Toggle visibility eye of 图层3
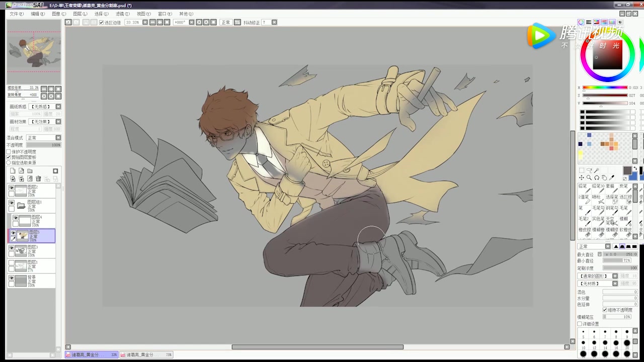The height and width of the screenshot is (362, 644). pos(12,248)
